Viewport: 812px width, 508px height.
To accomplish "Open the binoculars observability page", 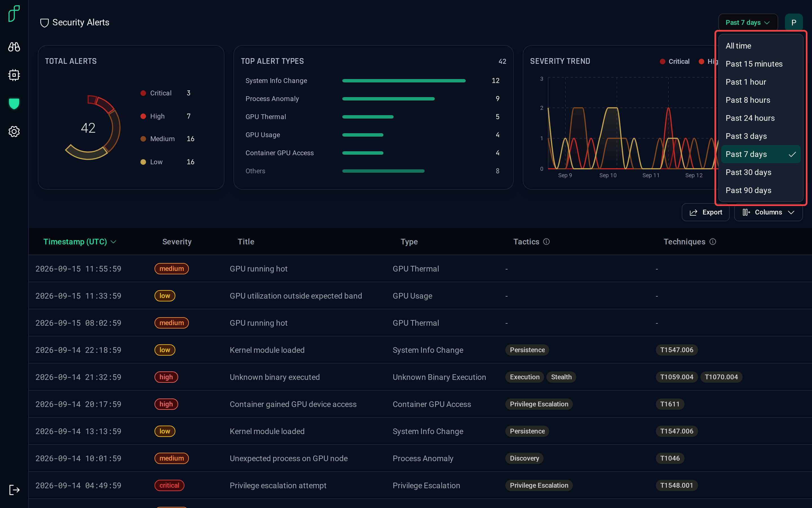I will coord(14,47).
